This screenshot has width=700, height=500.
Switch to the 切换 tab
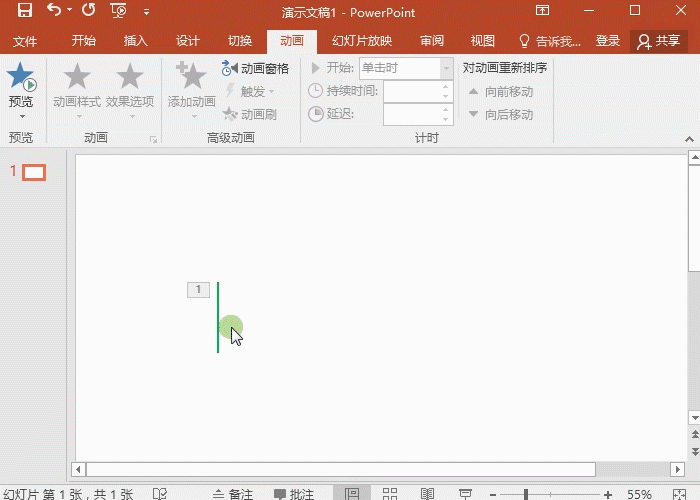click(x=240, y=41)
